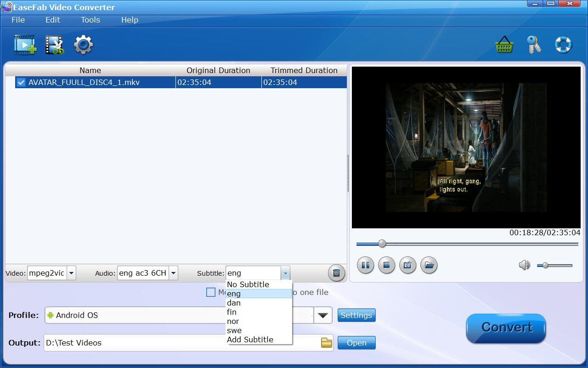Open the Tools menu
588x368 pixels.
pos(90,20)
